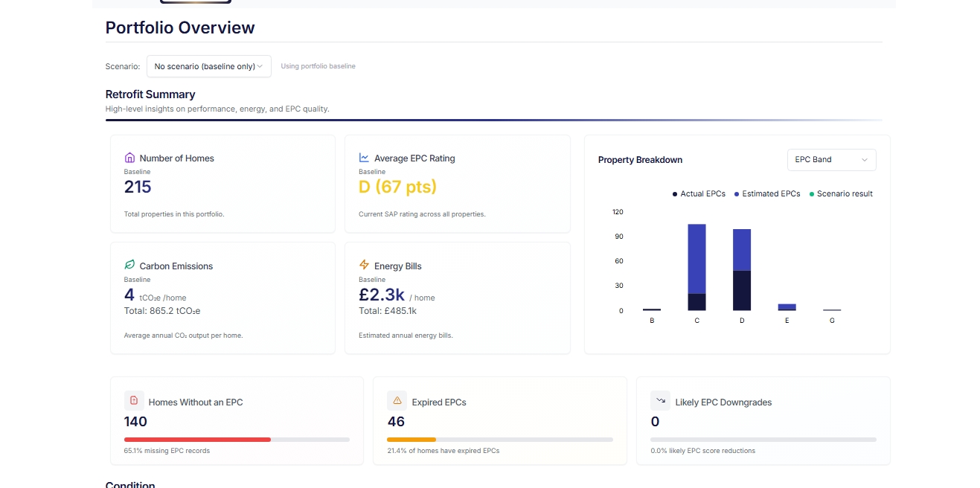The height and width of the screenshot is (488, 980).
Task: Expand the chevron on the scenario selector
Action: [x=261, y=66]
